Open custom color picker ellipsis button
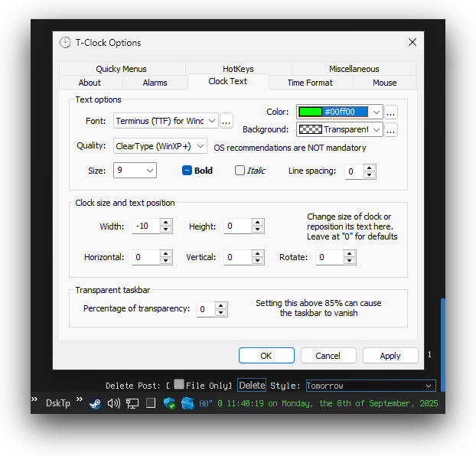 click(x=391, y=112)
